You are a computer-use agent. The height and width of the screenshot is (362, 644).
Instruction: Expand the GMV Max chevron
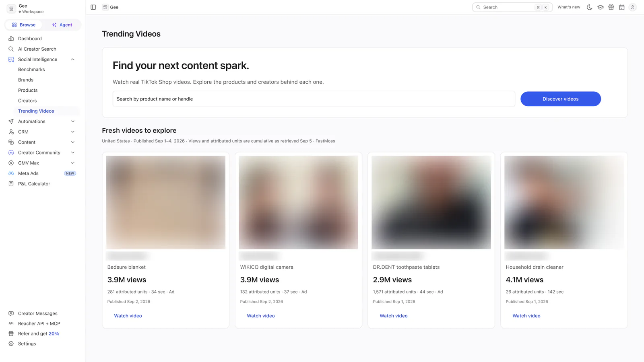[x=73, y=163]
